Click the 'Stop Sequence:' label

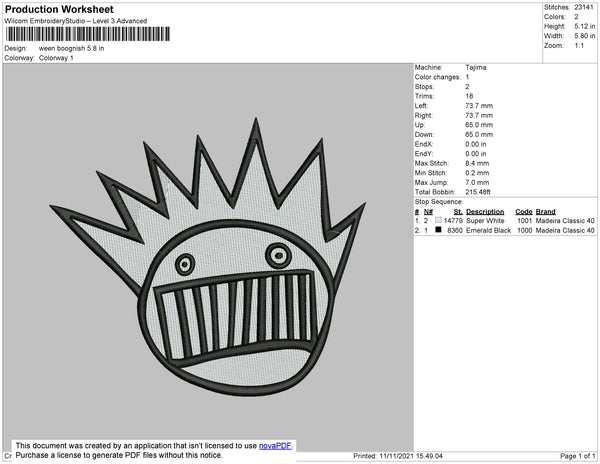click(x=439, y=202)
